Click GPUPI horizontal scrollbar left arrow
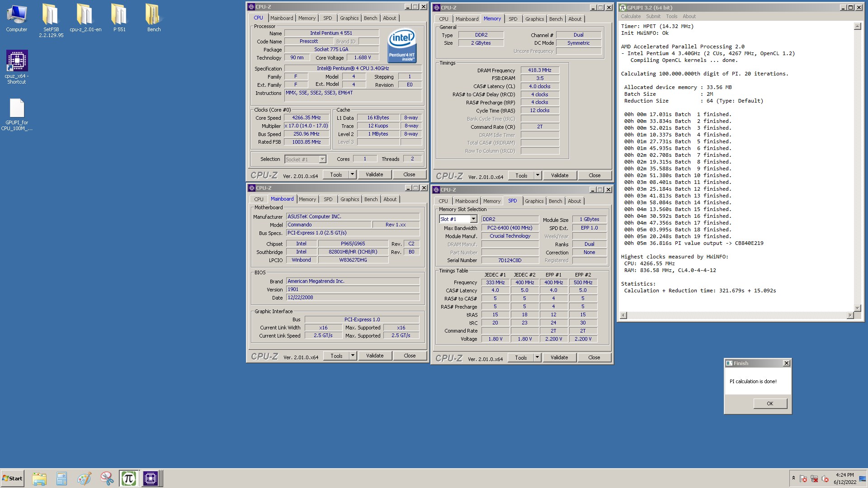The width and height of the screenshot is (868, 488). [623, 315]
